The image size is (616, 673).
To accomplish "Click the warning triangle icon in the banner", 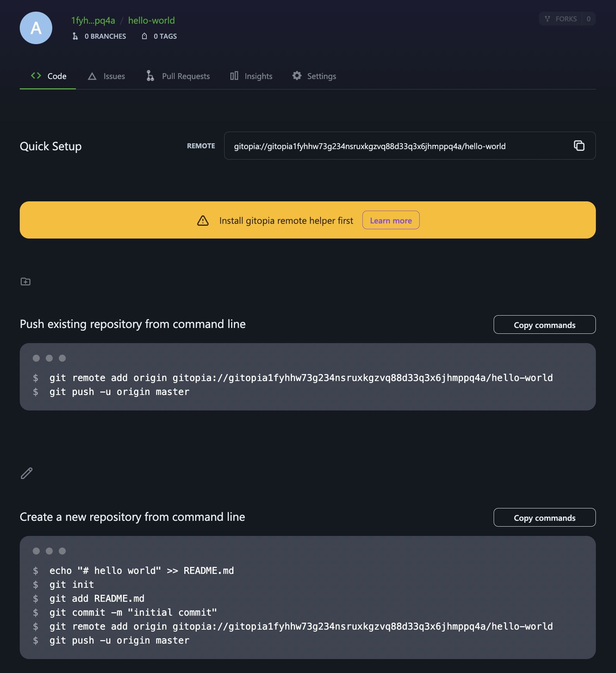I will point(203,221).
